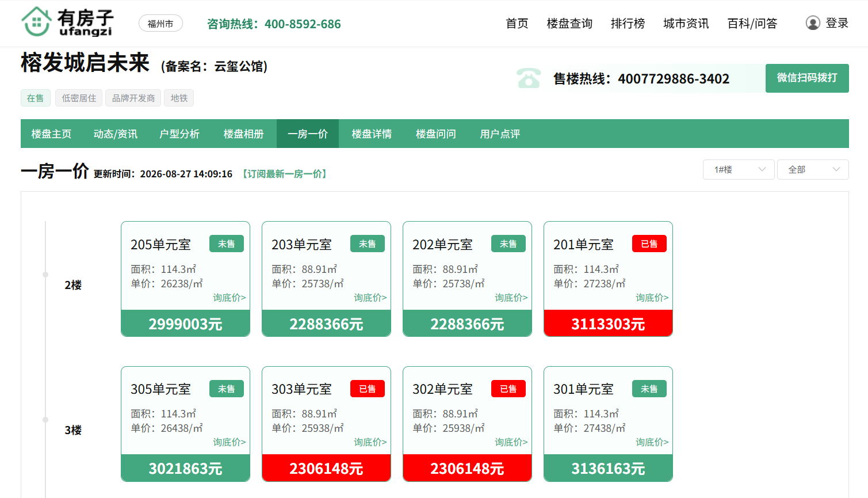
Task: Click 询底价 link for unit 305
Action: tap(230, 442)
